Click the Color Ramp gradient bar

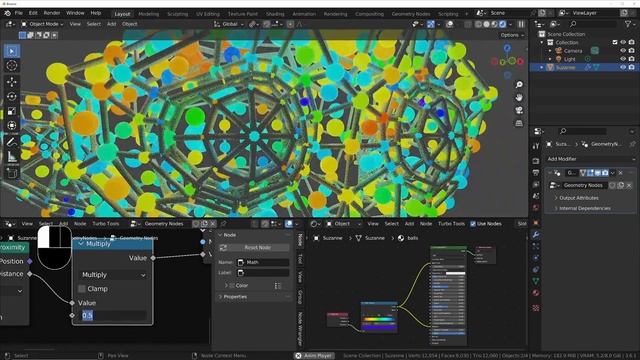click(x=379, y=320)
